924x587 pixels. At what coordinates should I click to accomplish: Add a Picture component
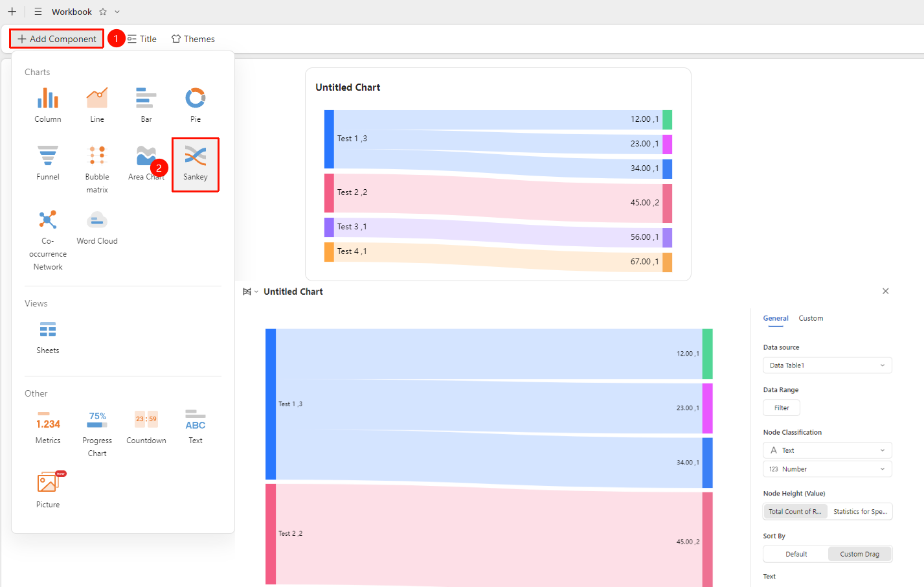(48, 490)
